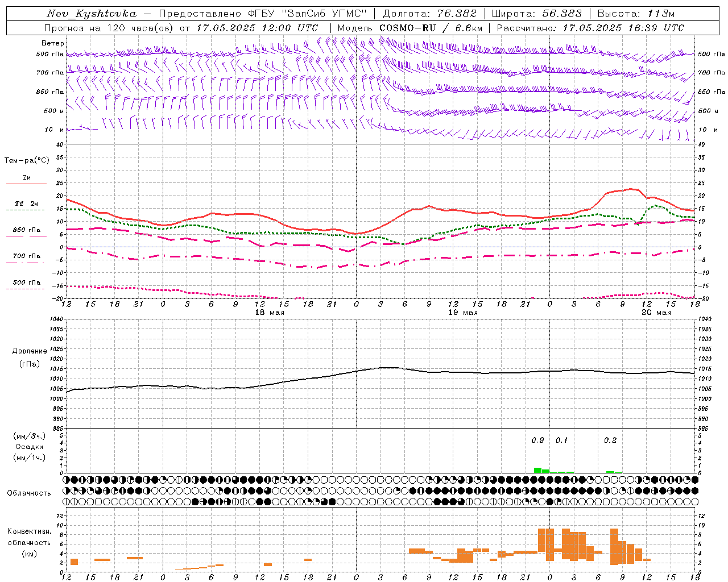728x582 pixels.
Task: Select the "(мм/3ч.)" precipitation unit label
Action: point(30,436)
